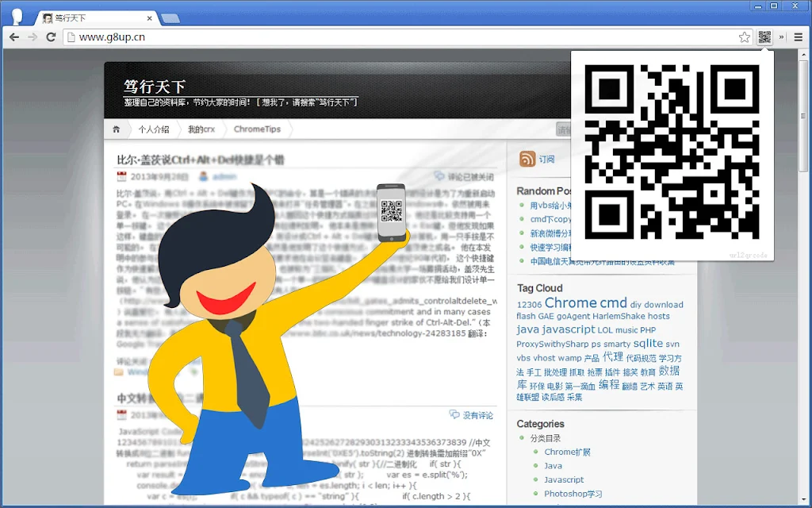Open the QR code extension icon
The width and height of the screenshot is (812, 508).
coord(765,37)
